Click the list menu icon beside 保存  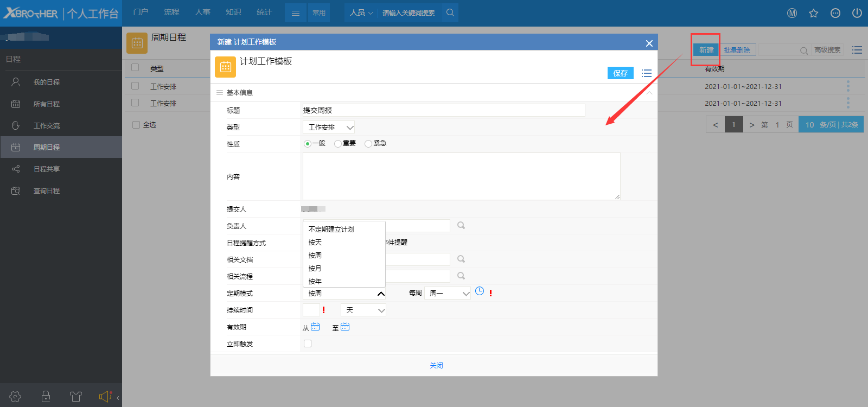[646, 73]
